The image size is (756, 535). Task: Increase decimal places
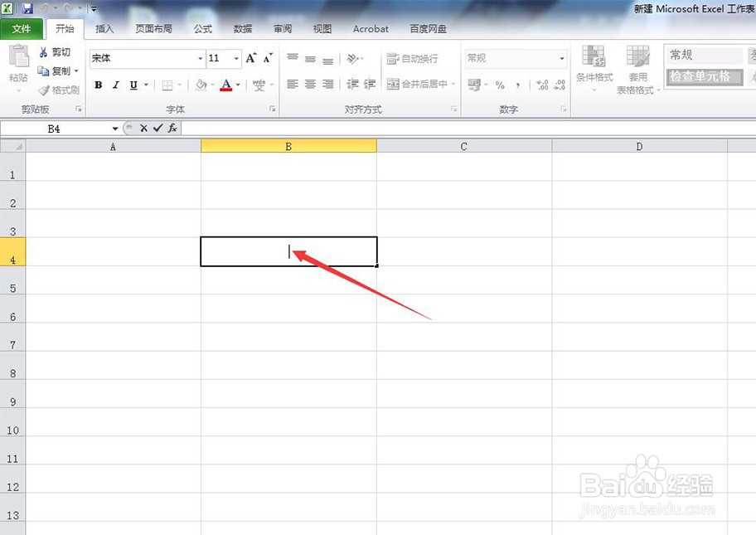[542, 85]
